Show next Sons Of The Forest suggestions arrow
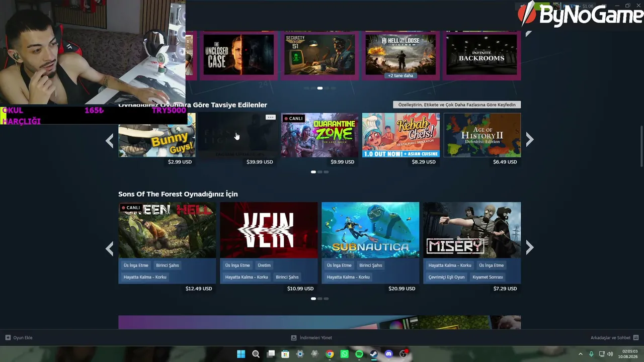 tap(529, 247)
